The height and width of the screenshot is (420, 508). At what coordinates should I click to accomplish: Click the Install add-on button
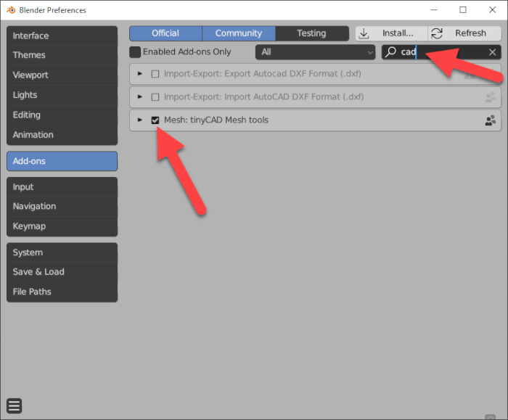click(x=391, y=33)
